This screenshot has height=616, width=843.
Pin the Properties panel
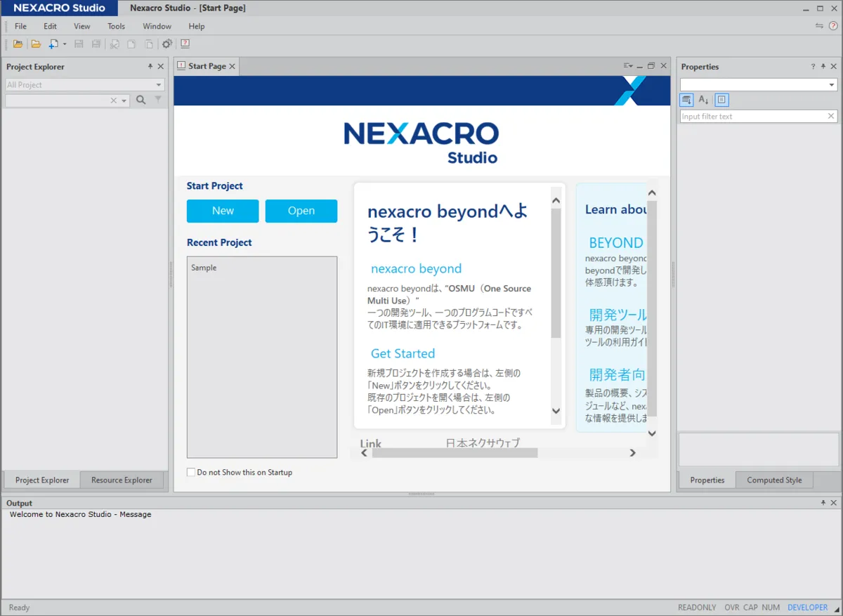coord(822,66)
